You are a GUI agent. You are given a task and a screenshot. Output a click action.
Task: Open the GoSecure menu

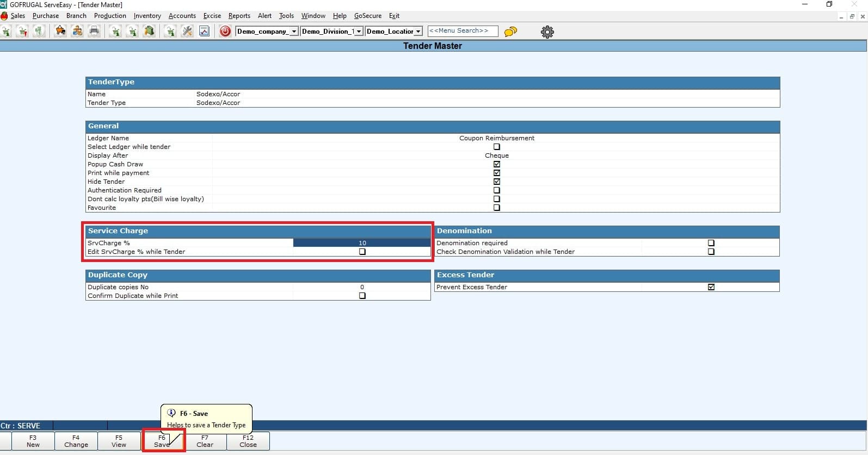[x=368, y=16]
